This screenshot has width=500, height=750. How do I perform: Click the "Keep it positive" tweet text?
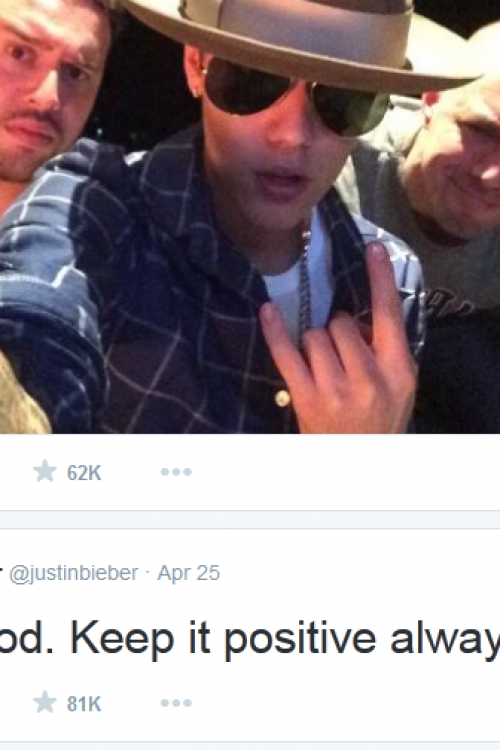coord(250,639)
